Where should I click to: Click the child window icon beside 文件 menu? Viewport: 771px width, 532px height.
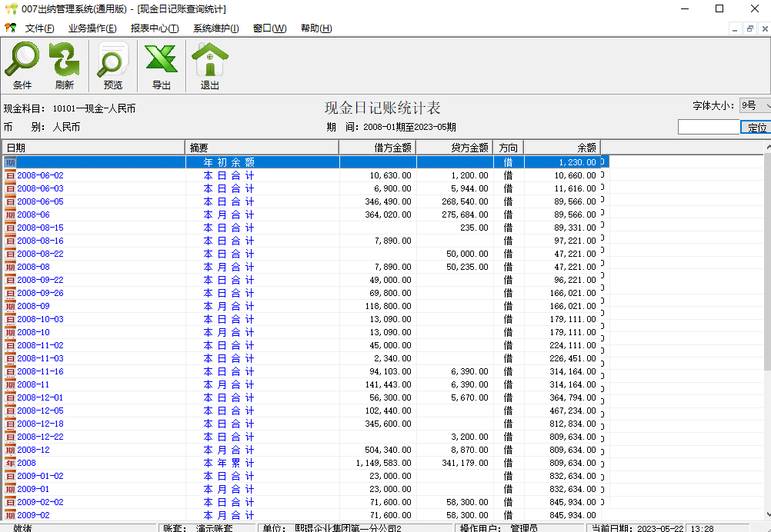point(10,28)
